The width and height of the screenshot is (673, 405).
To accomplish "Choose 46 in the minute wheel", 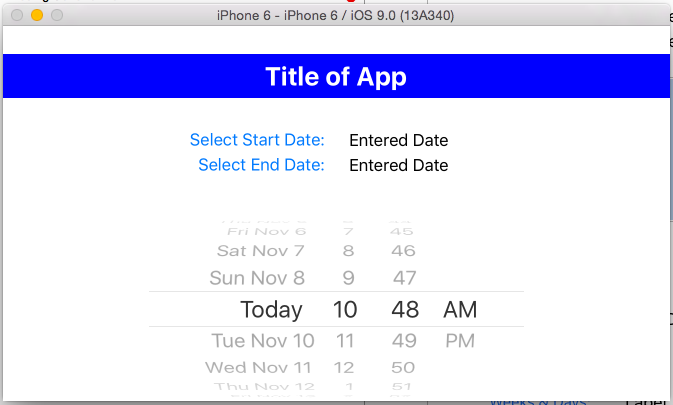I will 403,250.
